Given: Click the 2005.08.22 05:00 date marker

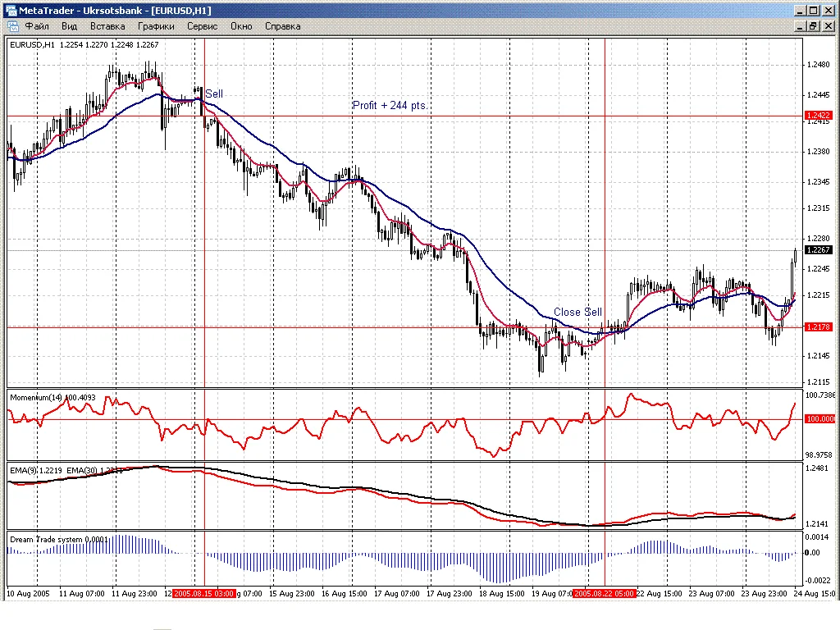Looking at the screenshot, I should coord(604,593).
